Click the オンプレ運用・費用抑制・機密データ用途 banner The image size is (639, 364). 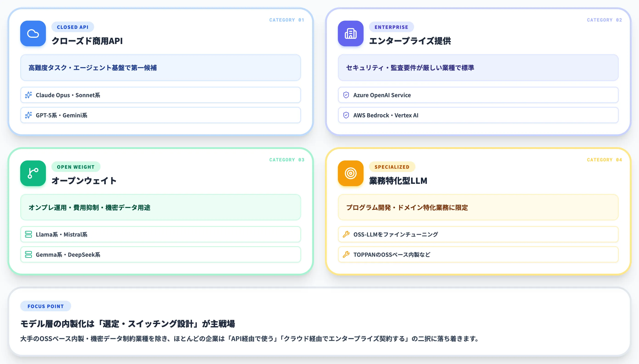click(x=160, y=207)
